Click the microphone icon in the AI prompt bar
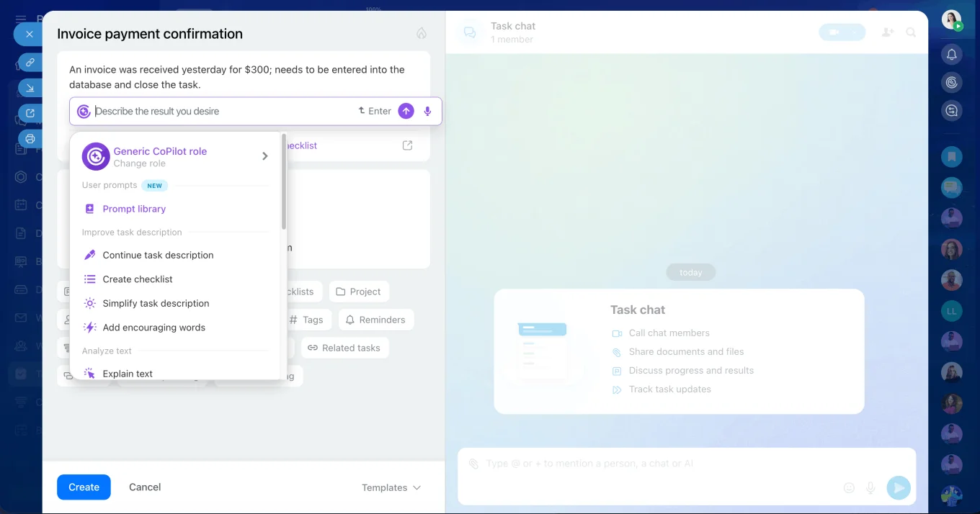The width and height of the screenshot is (980, 514). pyautogui.click(x=427, y=111)
